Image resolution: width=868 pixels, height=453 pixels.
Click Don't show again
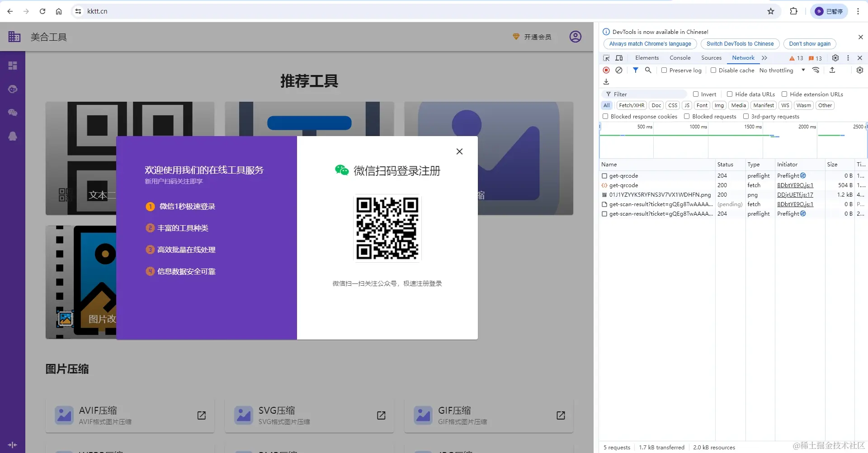[810, 44]
